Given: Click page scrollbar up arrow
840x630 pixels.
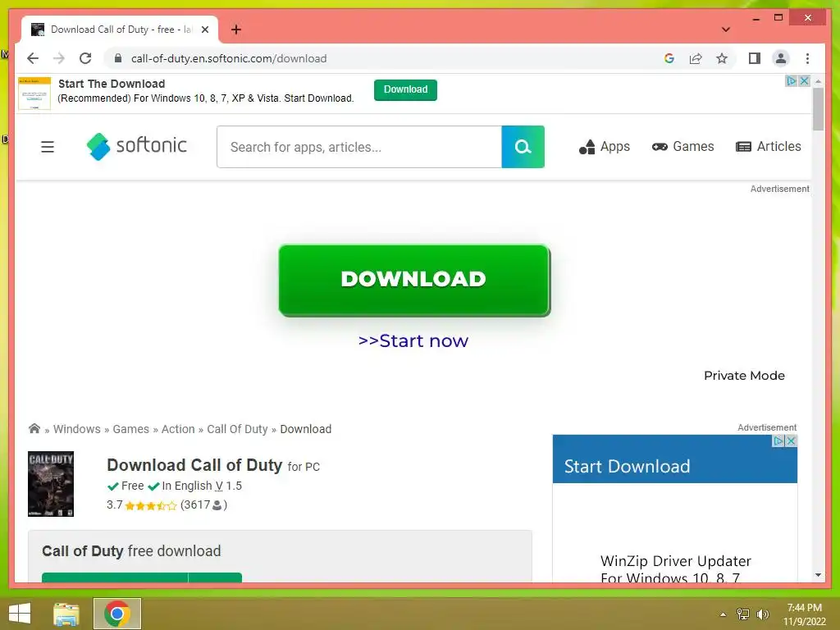Looking at the screenshot, I should pos(818,81).
